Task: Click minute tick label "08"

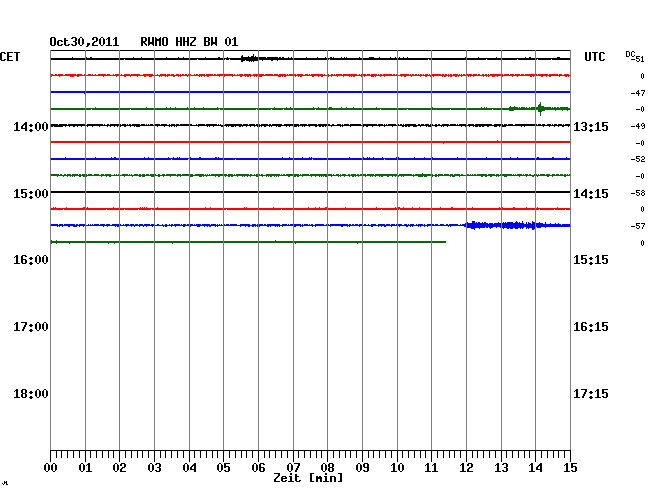Action: point(327,468)
